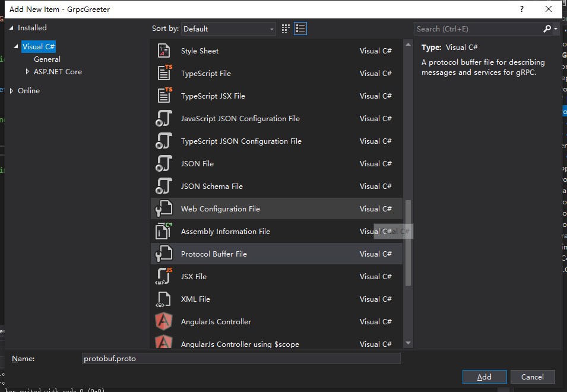Click the JSX File template icon

click(164, 276)
